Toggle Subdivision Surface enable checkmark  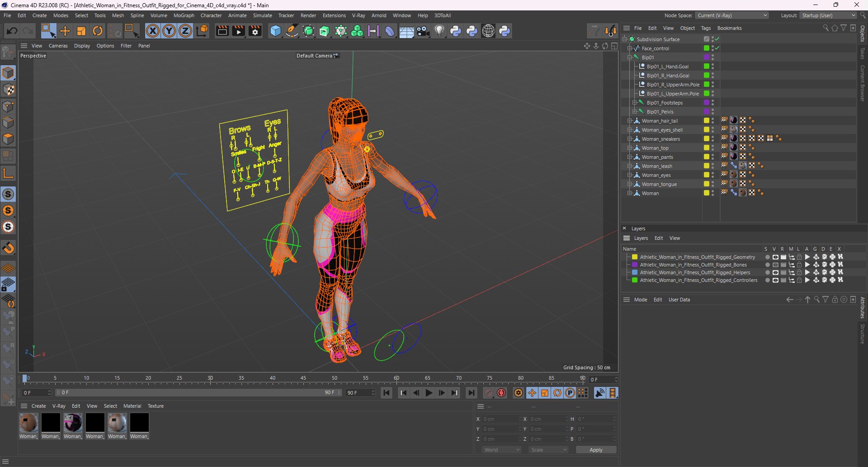click(x=717, y=39)
